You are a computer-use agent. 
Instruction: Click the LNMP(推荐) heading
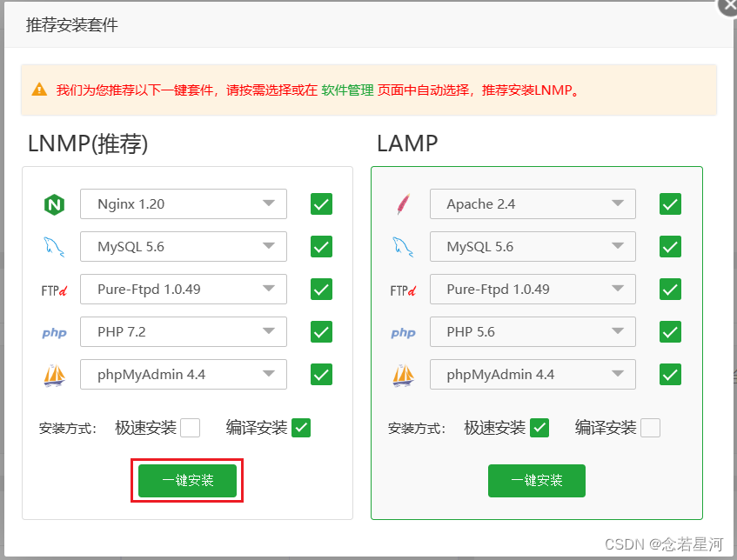(88, 143)
